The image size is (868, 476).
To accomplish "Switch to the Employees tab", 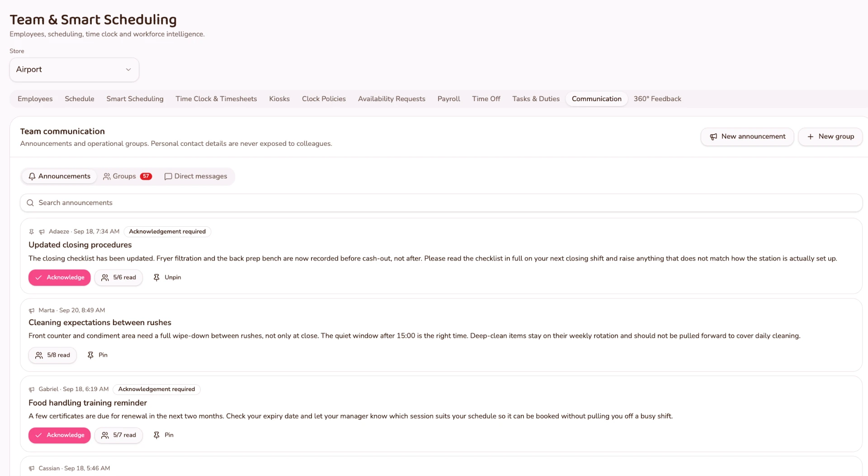I will coord(35,99).
